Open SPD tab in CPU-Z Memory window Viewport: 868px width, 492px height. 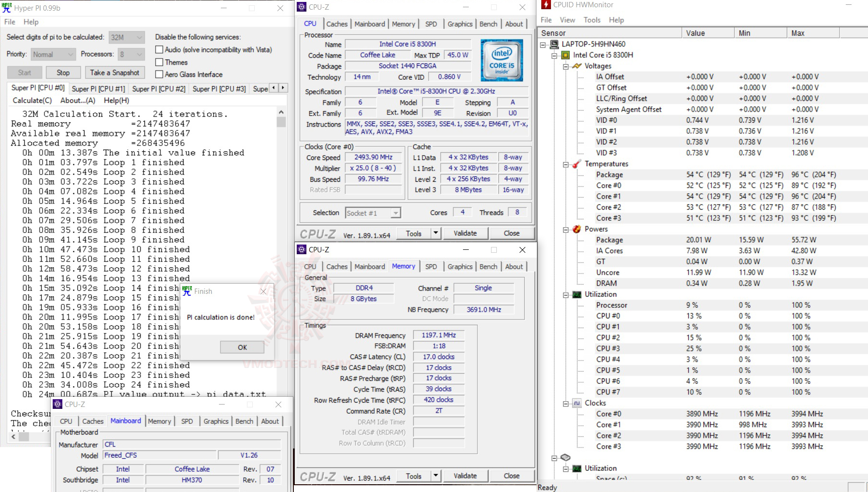click(x=431, y=266)
